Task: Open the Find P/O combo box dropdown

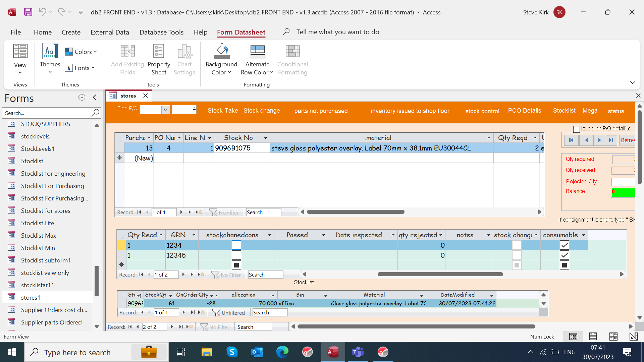Action: tap(165, 110)
